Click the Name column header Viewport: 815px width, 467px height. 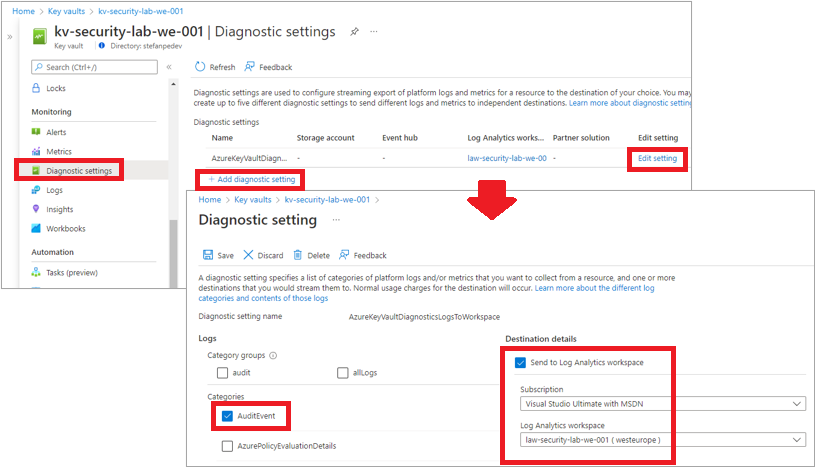point(222,138)
